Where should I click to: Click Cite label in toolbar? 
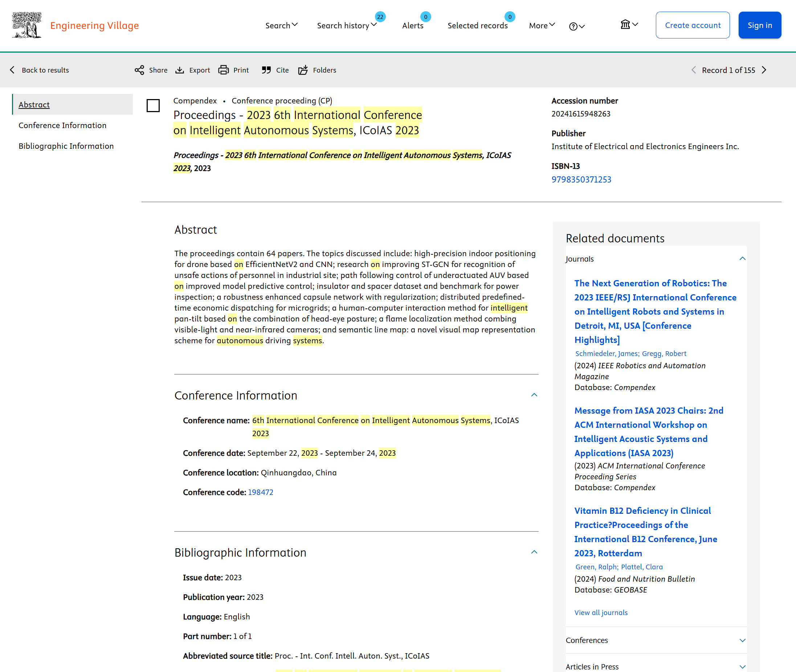(x=282, y=70)
